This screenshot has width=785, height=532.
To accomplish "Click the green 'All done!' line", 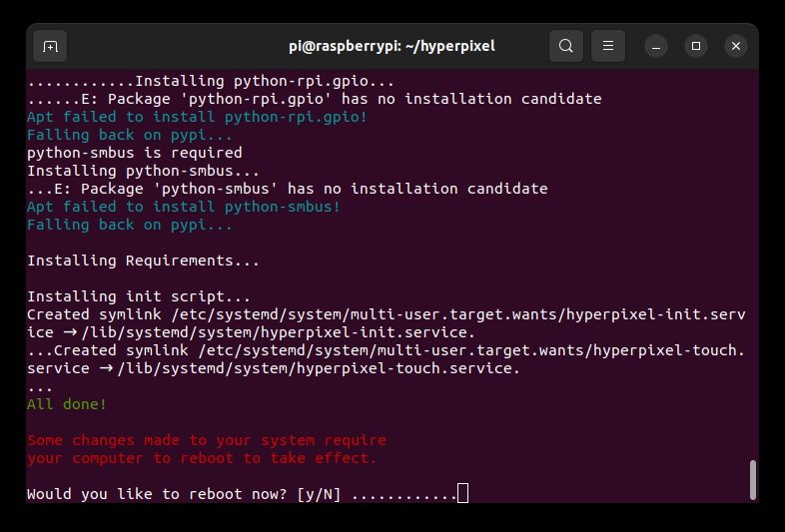I will [67, 404].
